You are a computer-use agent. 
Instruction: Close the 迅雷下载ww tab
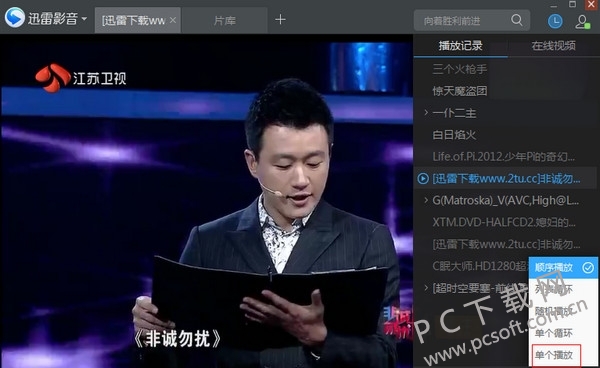173,20
